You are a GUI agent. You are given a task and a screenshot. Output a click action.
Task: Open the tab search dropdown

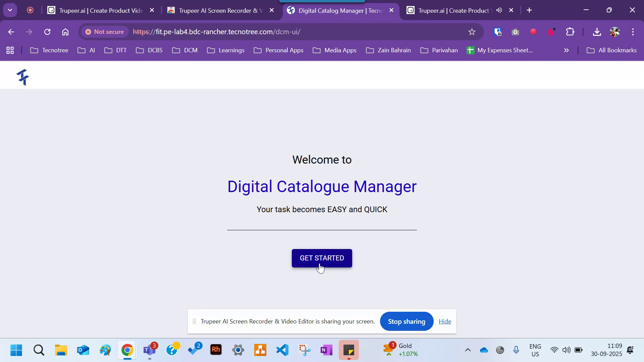[x=10, y=10]
